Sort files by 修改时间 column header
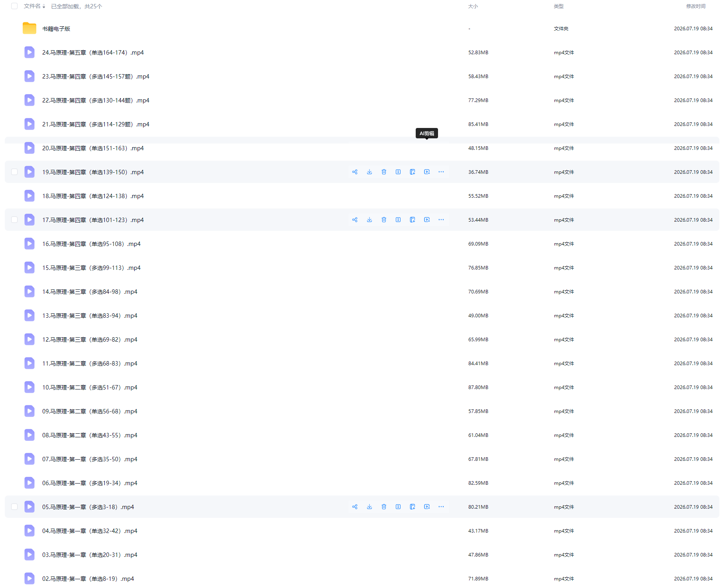 [x=695, y=6]
